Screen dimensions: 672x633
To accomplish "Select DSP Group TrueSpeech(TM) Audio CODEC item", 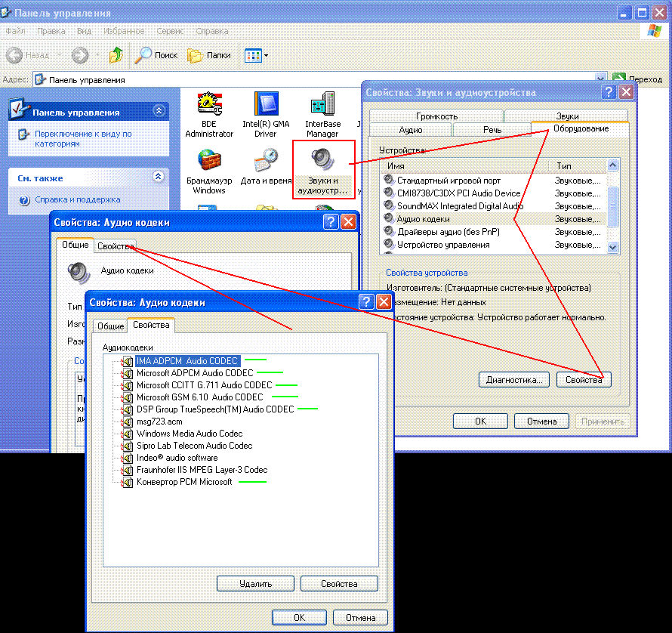I will click(215, 409).
